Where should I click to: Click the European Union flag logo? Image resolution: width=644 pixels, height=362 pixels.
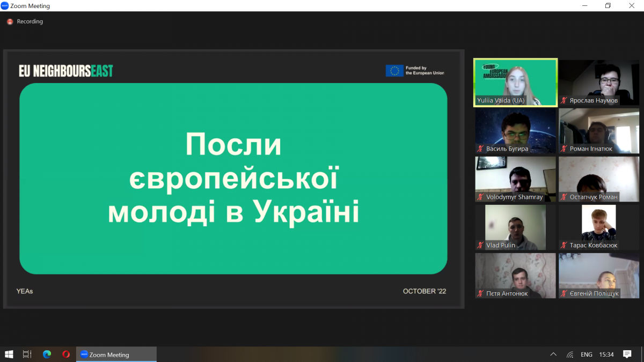click(x=394, y=71)
